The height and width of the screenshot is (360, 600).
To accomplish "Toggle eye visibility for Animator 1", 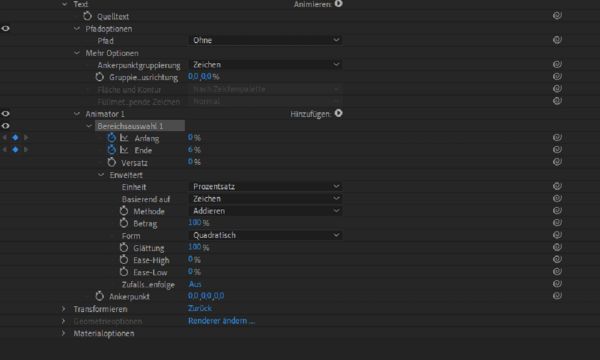I will tap(5, 114).
